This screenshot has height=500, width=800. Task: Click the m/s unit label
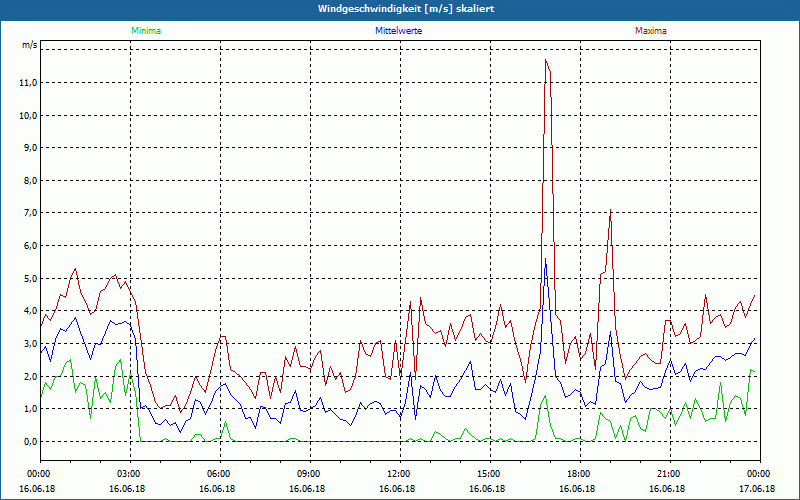coord(30,45)
